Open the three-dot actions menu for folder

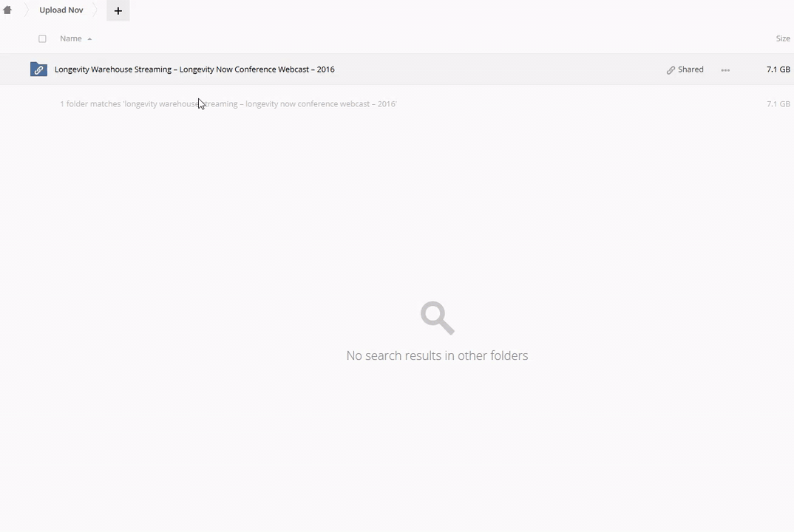click(725, 70)
